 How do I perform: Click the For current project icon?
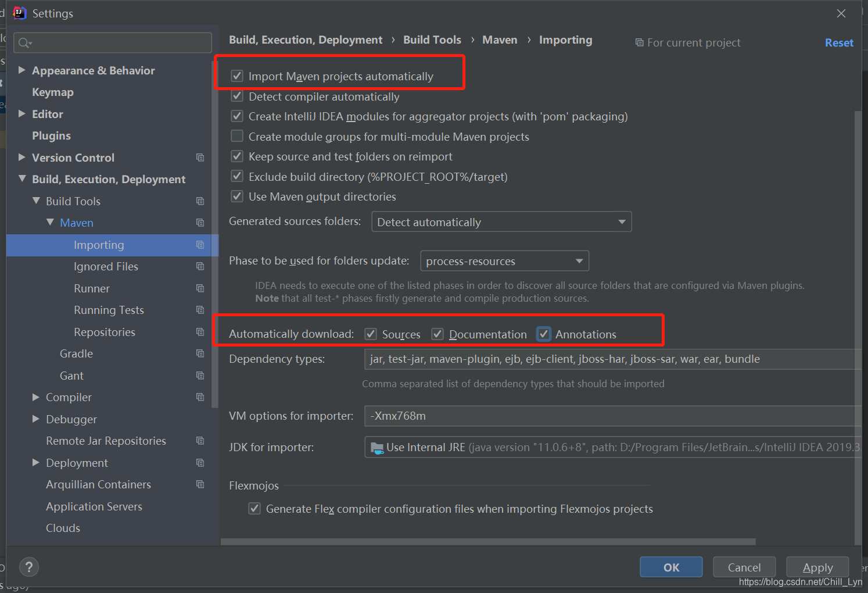click(639, 42)
